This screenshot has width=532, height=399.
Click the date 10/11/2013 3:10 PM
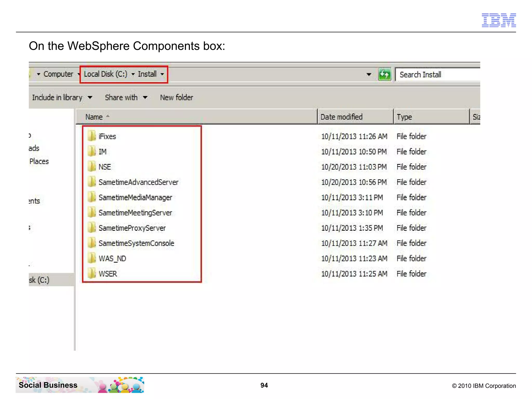tap(352, 213)
